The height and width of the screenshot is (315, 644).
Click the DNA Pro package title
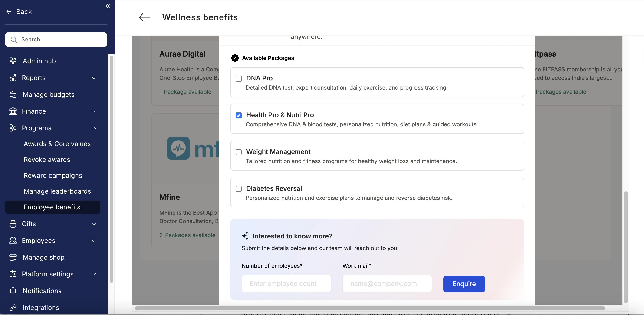(x=259, y=78)
